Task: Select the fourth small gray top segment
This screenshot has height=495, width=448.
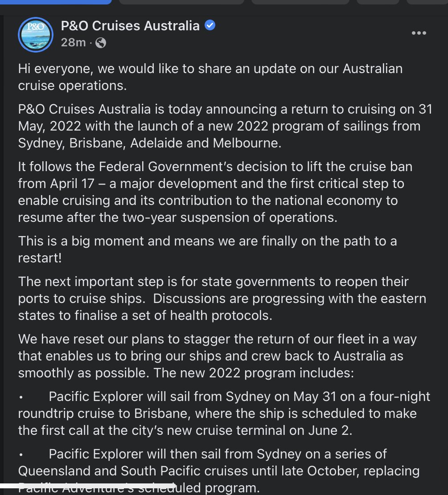Action: pyautogui.click(x=378, y=2)
